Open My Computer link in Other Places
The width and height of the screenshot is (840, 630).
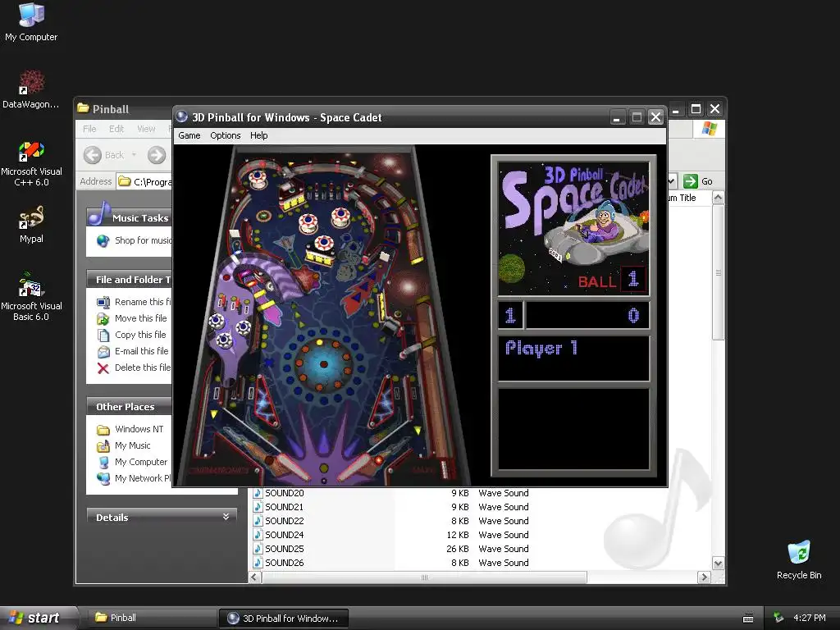coord(141,462)
